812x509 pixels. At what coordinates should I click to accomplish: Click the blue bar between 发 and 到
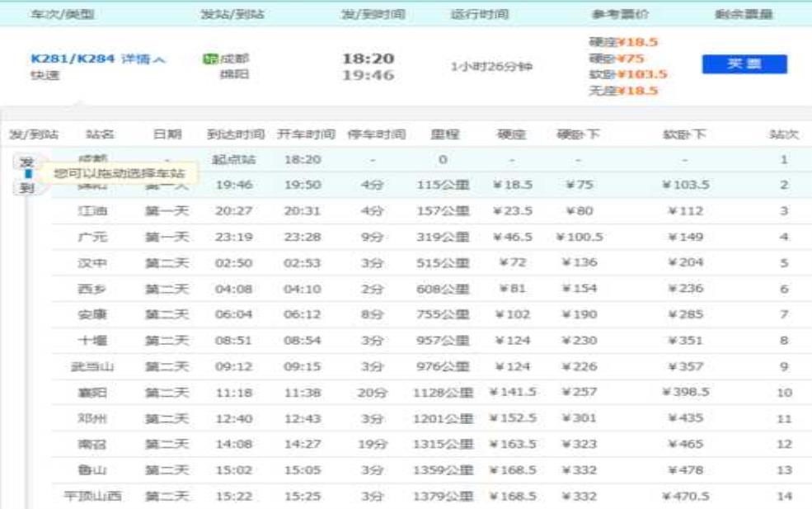(x=27, y=175)
